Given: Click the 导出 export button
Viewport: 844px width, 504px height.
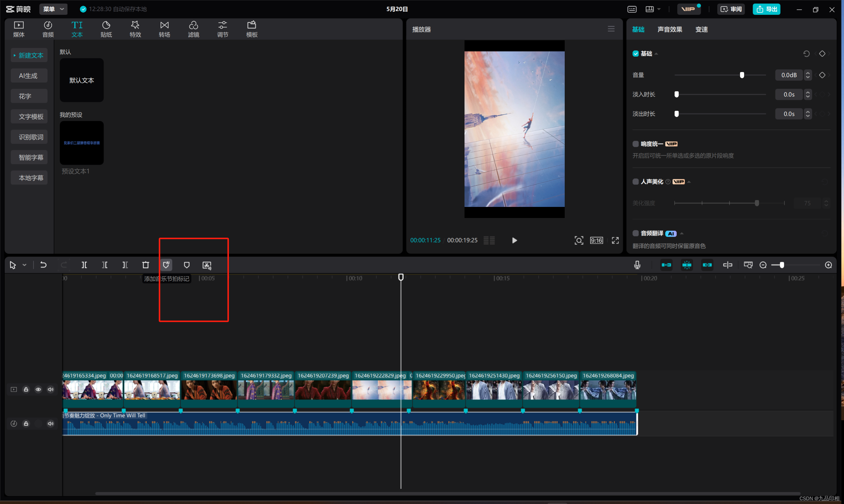Looking at the screenshot, I should 766,9.
